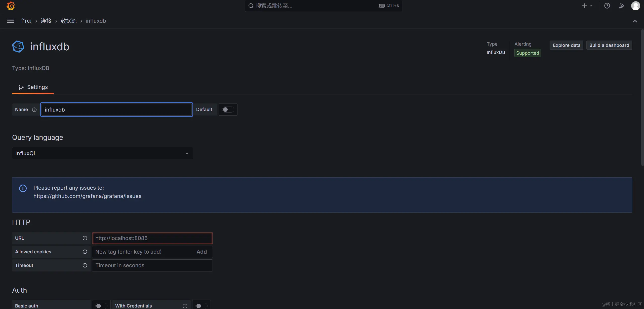Expand the plus new menu dropdown

[x=587, y=6]
